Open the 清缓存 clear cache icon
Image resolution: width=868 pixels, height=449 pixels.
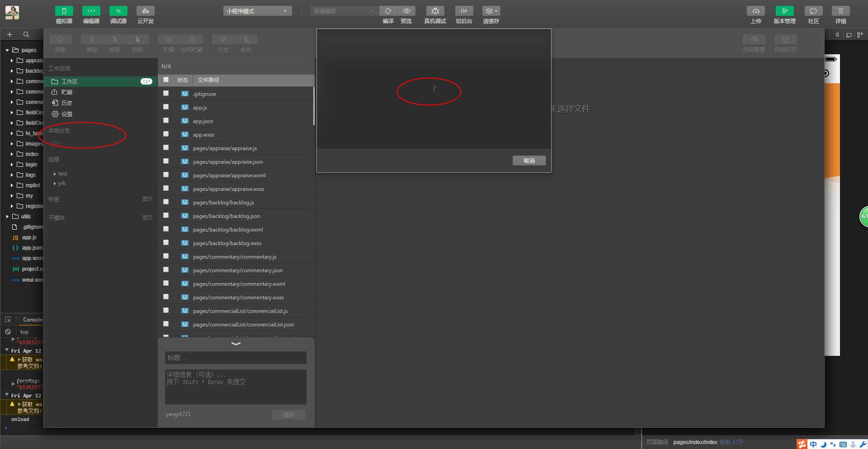click(491, 11)
